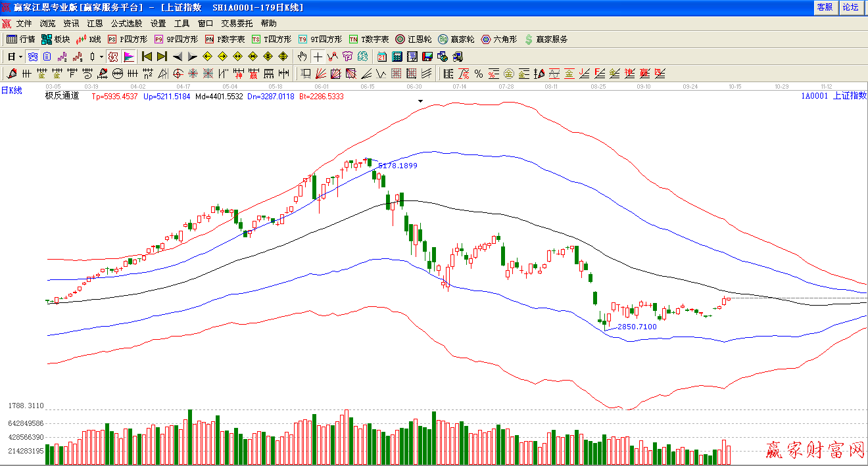Open the calendar icon in toolbar
The width and height of the screenshot is (868, 466).
[382, 57]
